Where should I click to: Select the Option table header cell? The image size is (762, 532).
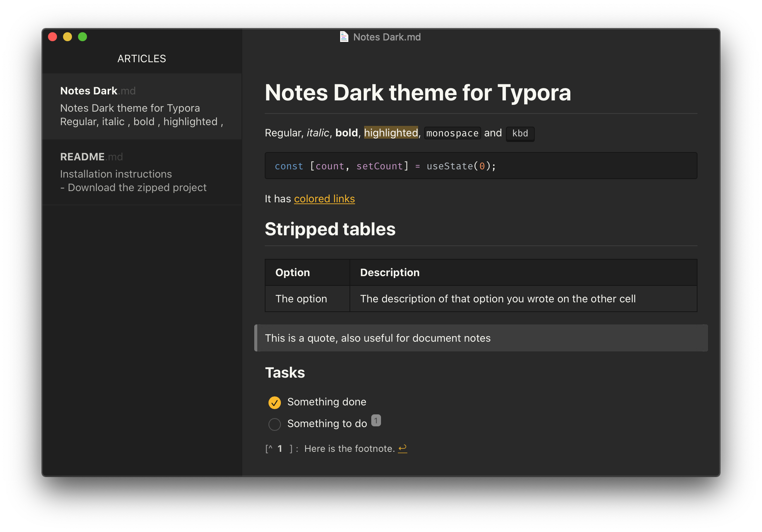[307, 272]
